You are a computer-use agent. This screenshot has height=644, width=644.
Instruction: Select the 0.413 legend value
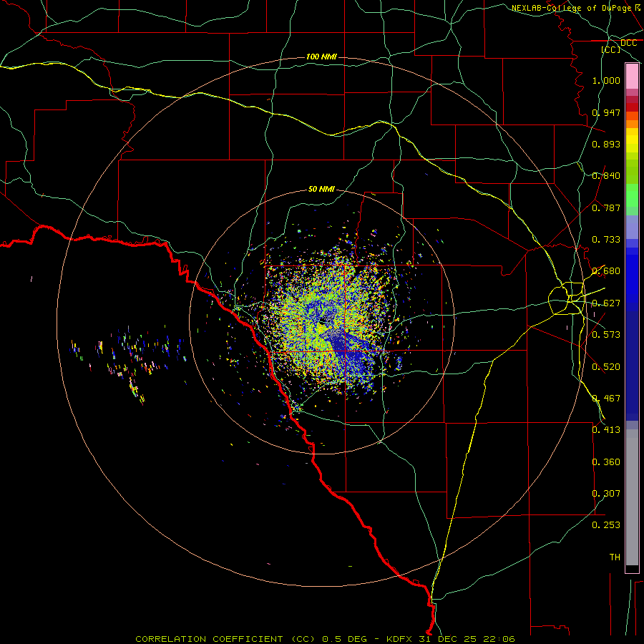[606, 430]
